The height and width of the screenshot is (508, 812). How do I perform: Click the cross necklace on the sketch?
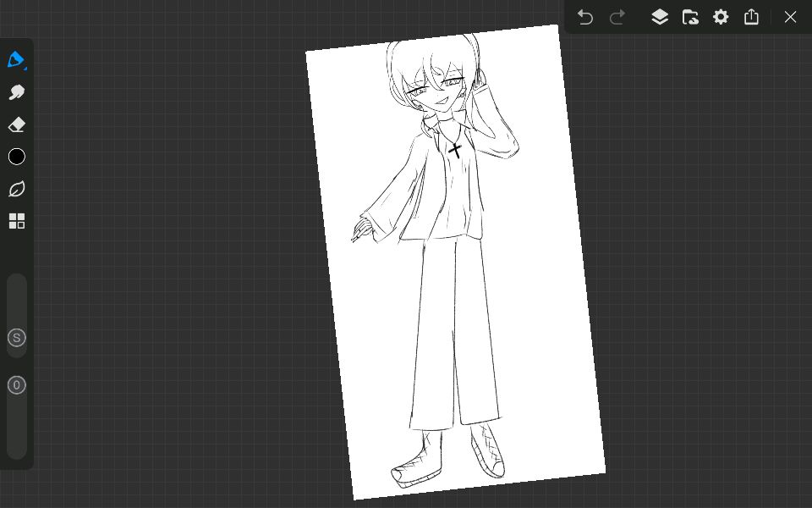[455, 151]
